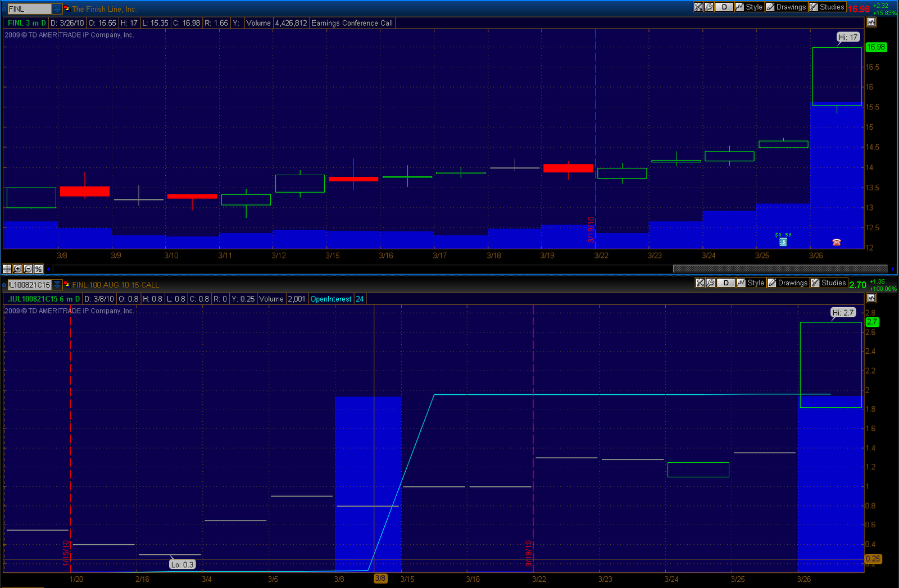Screen dimensions: 899x588
Task: Open the Studies menu in the option chart
Action: click(x=829, y=283)
